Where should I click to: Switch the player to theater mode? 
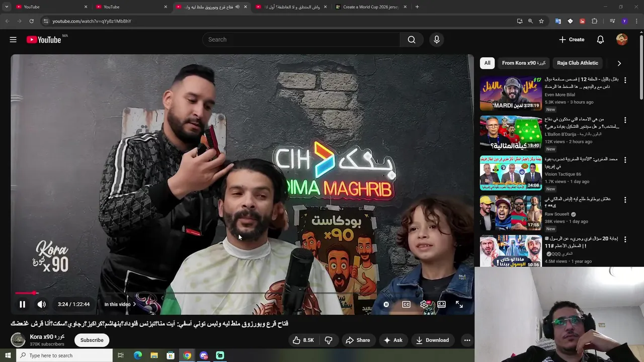point(441,304)
